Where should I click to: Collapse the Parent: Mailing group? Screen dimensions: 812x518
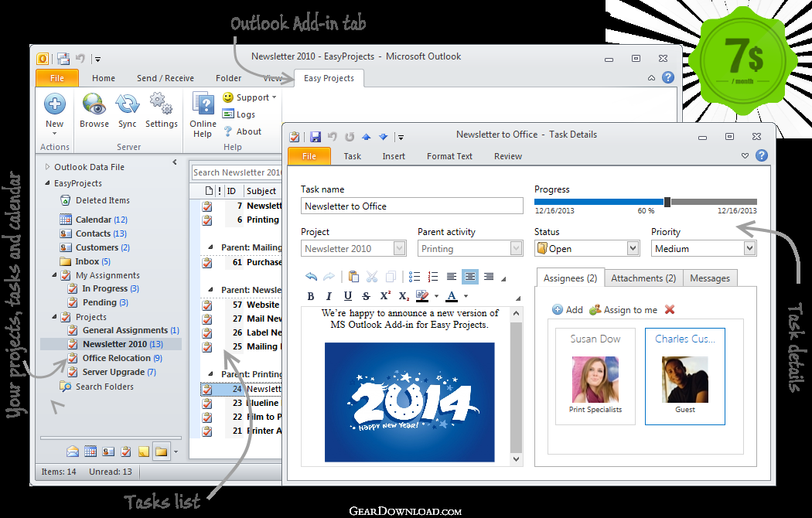(211, 247)
